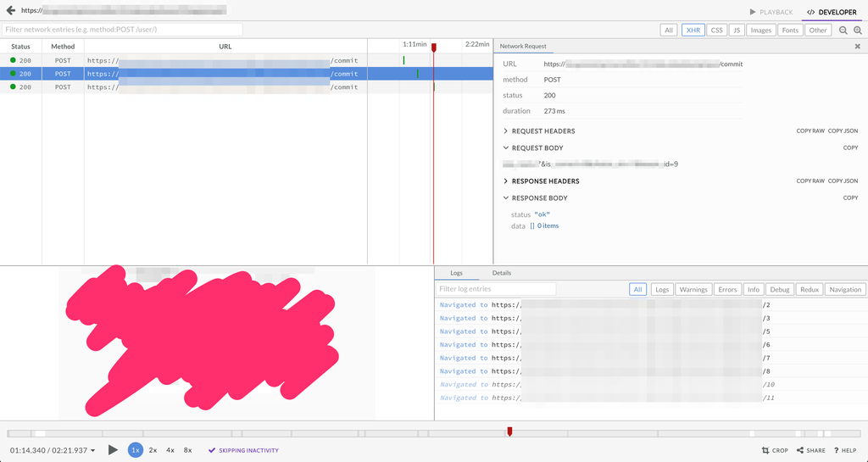Toggle the XHR network filter
868x462 pixels.
pyautogui.click(x=693, y=31)
